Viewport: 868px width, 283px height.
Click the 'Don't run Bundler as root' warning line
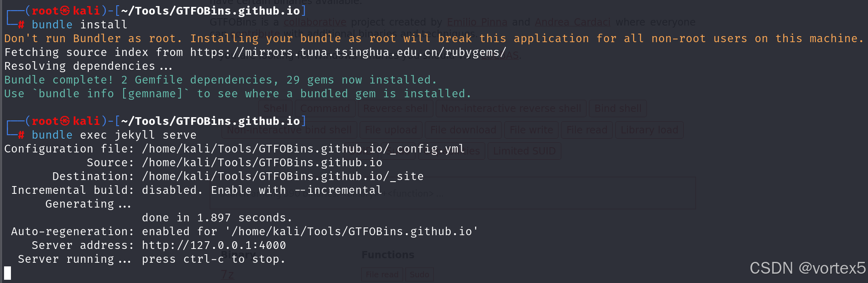[434, 39]
